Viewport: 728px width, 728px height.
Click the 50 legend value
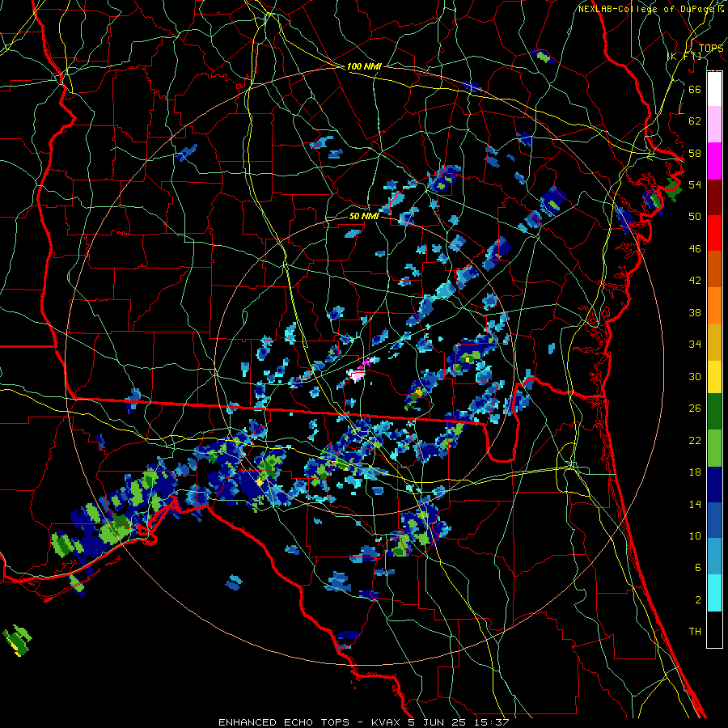695,216
